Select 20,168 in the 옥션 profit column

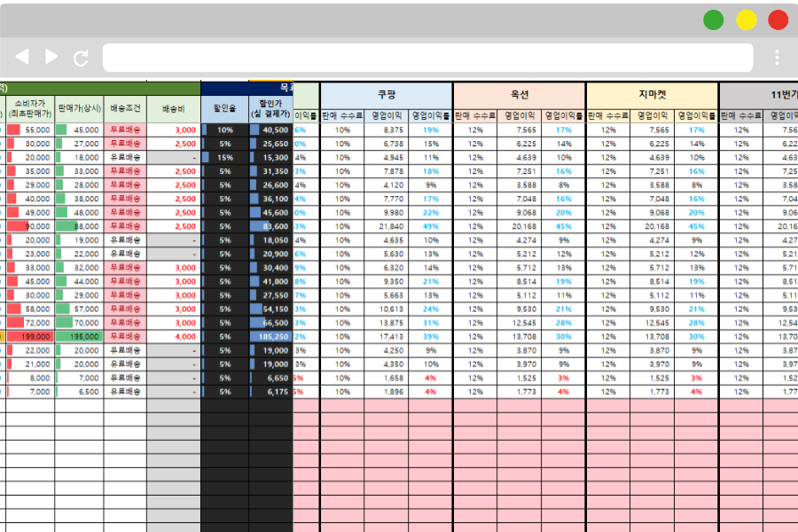[x=520, y=226]
